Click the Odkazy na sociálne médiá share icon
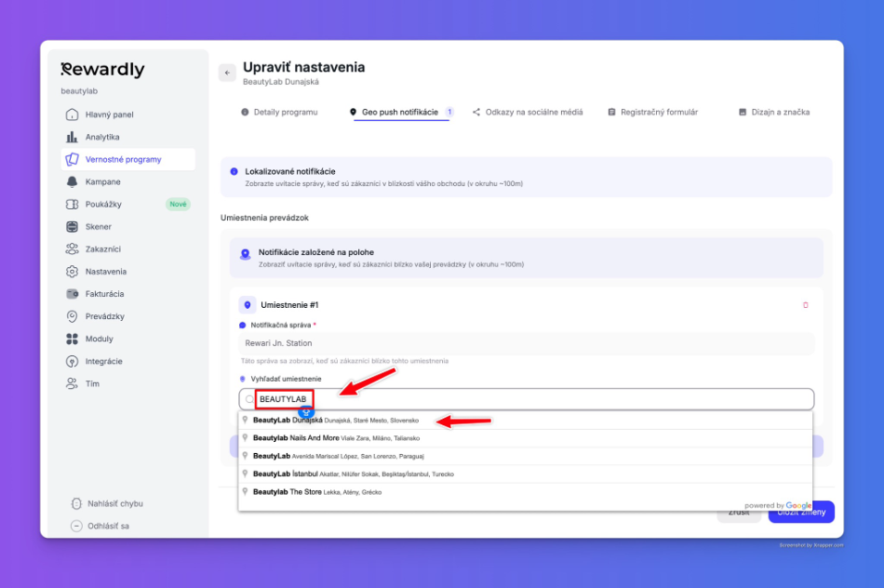The width and height of the screenshot is (884, 588). point(476,113)
